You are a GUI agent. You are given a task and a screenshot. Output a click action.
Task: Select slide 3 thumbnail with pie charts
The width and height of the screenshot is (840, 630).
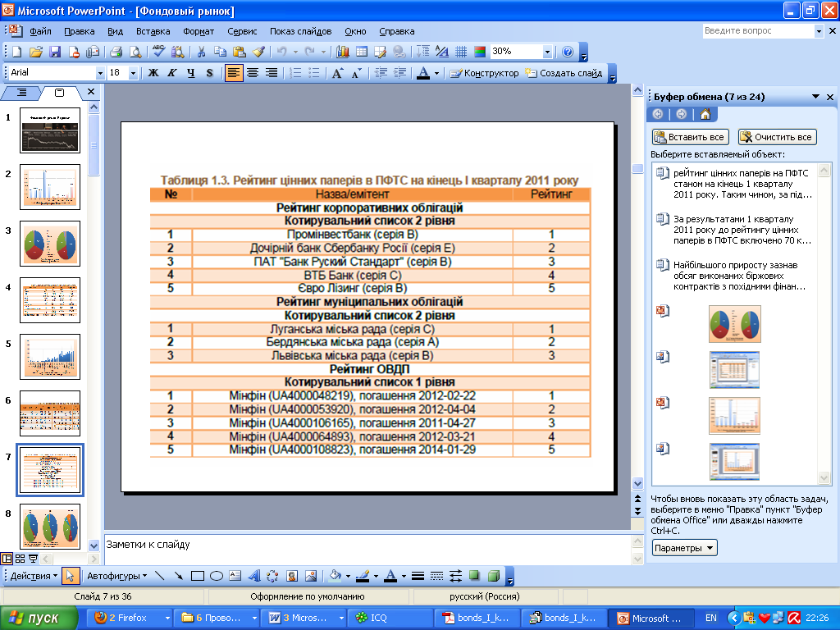pos(50,244)
